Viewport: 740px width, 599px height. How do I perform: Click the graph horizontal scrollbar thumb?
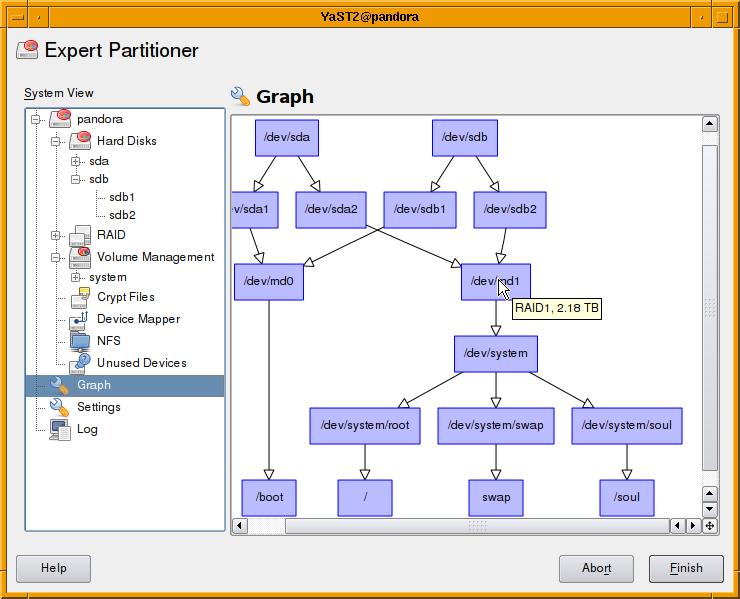click(x=477, y=526)
